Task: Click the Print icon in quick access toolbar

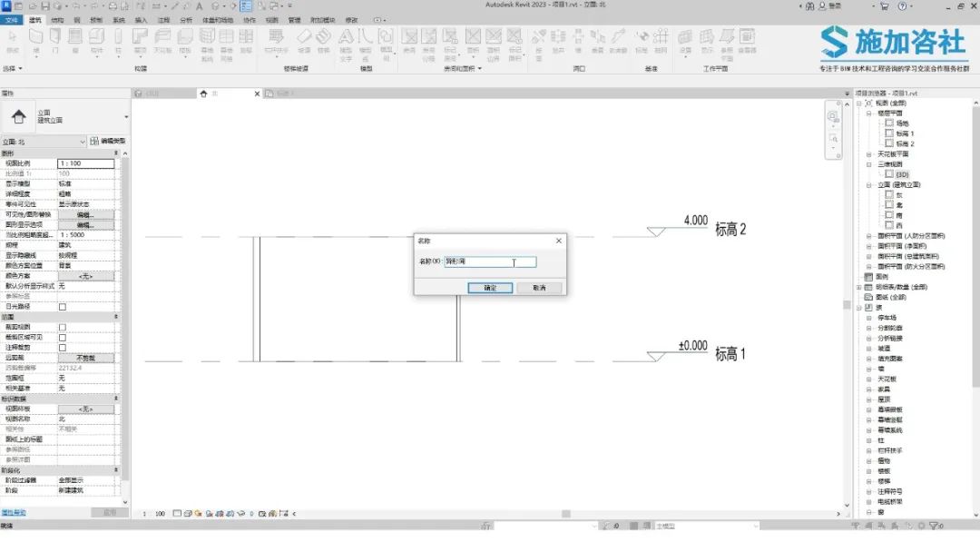Action: pos(113,5)
